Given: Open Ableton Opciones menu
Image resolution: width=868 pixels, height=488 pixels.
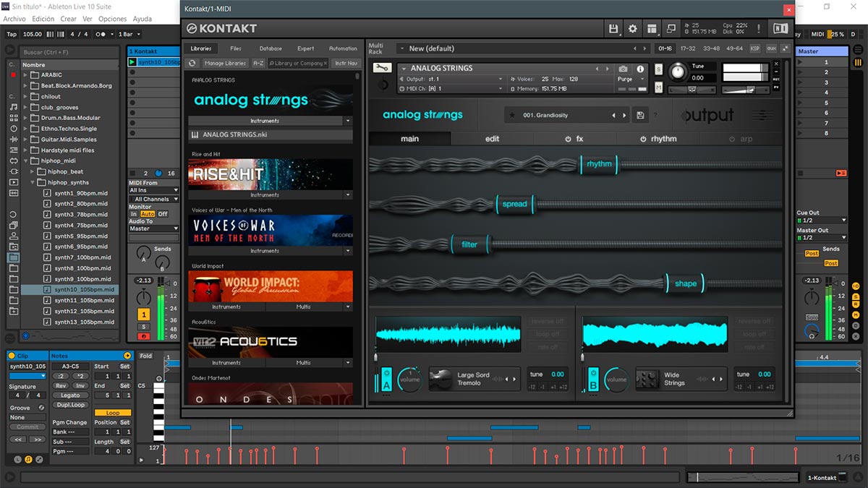Looking at the screenshot, I should 112,19.
